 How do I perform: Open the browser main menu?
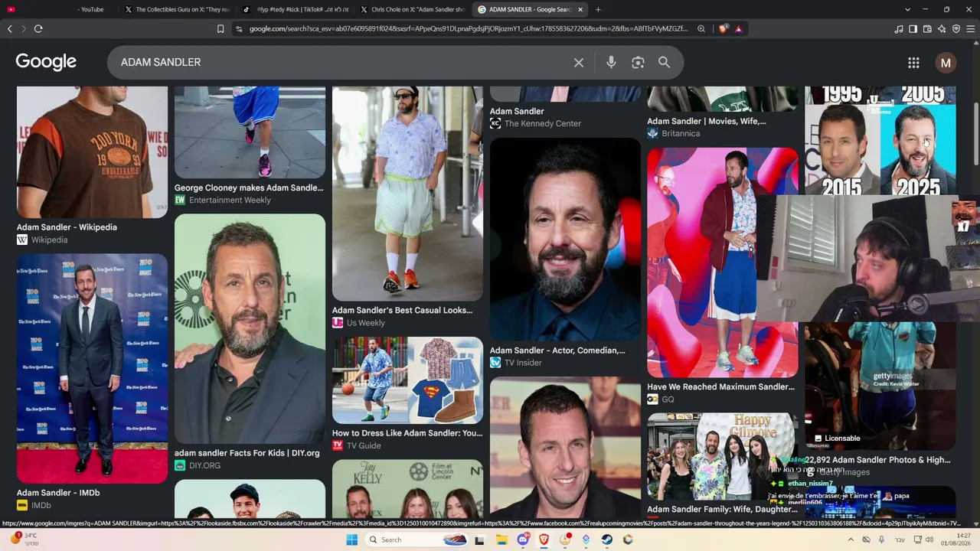(971, 29)
